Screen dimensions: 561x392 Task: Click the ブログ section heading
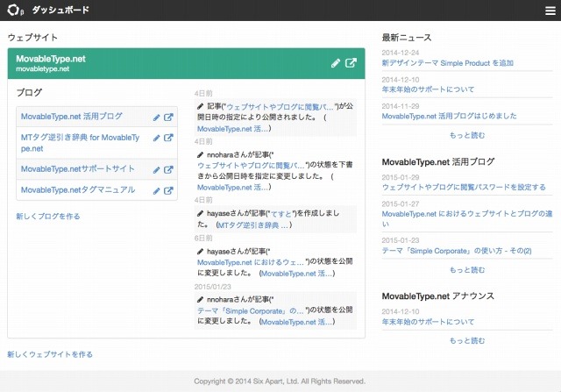pos(29,93)
